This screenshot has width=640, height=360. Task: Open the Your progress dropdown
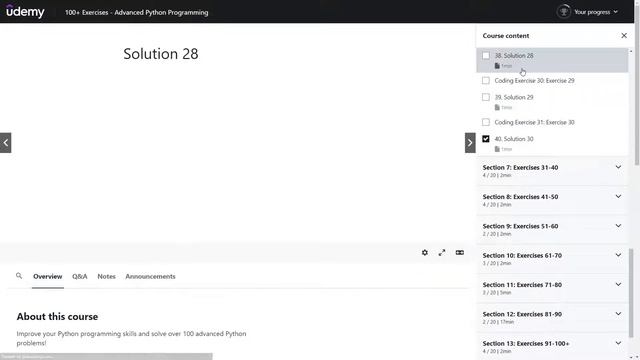point(596,12)
